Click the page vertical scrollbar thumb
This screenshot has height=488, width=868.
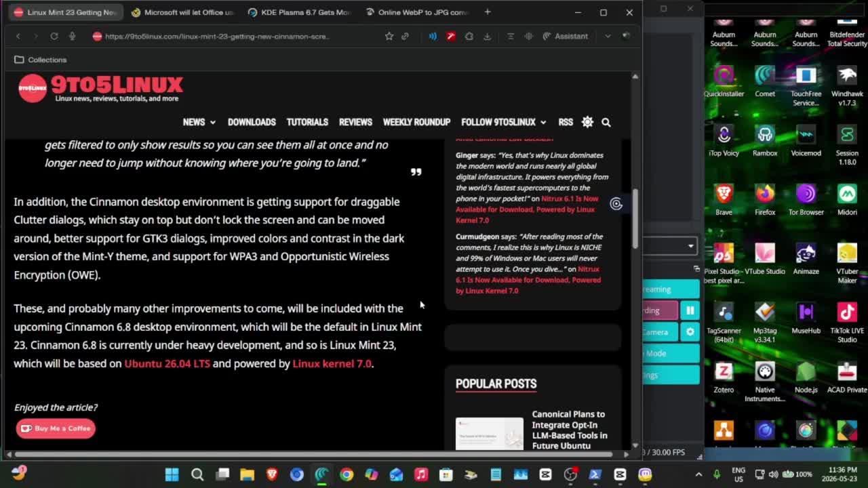[x=635, y=218]
